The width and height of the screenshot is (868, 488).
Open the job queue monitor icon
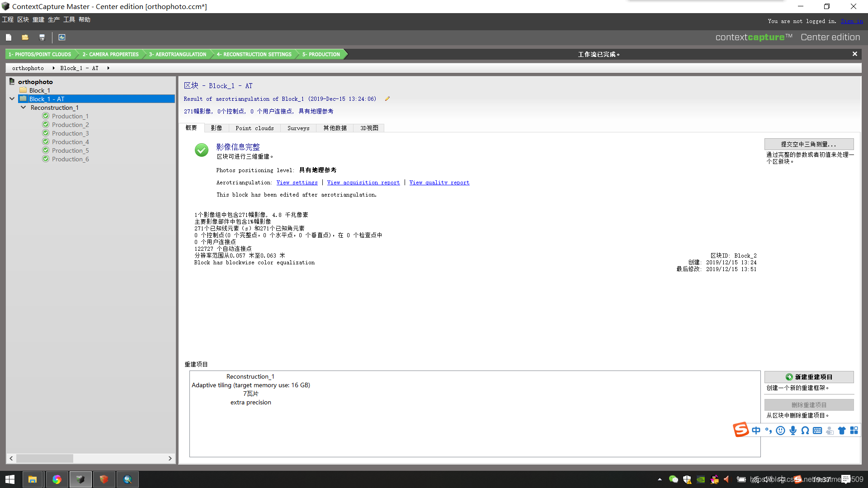click(62, 38)
